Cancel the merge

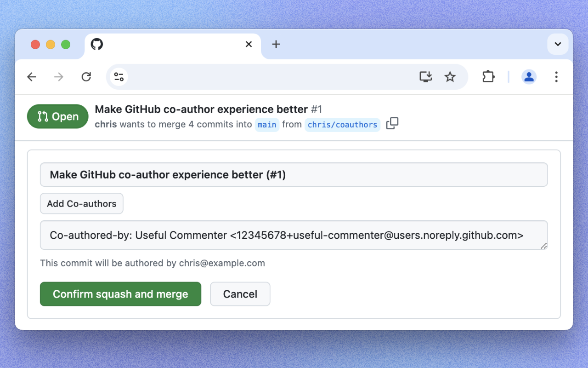(x=240, y=294)
